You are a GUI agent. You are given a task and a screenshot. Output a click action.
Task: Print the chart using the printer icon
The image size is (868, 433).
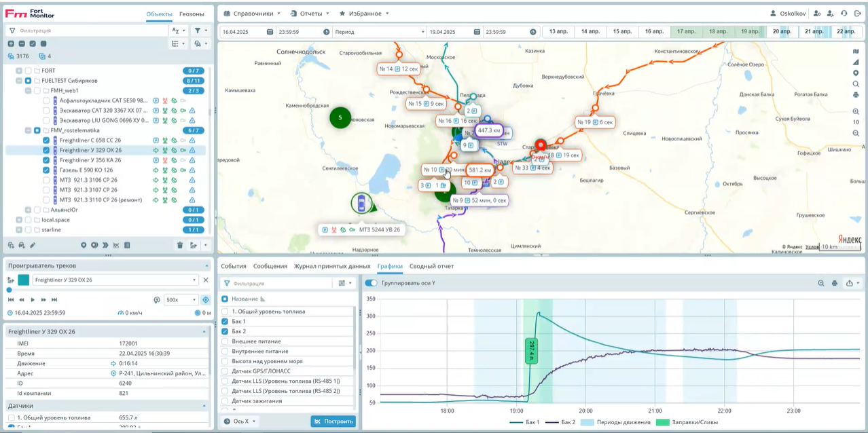tap(835, 283)
